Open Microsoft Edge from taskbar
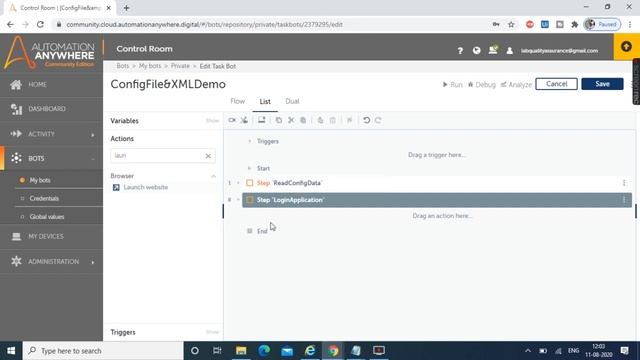 pos(264,351)
